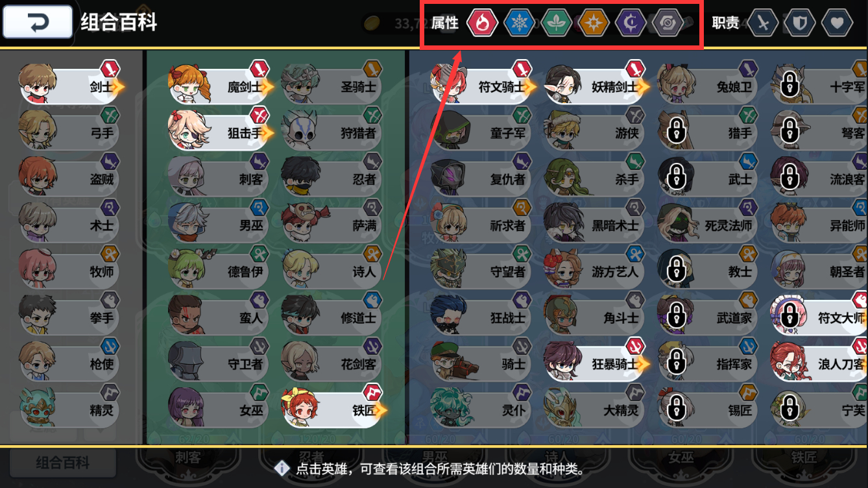868x488 pixels.
Task: Toggle the heart support role filter
Action: (x=837, y=23)
